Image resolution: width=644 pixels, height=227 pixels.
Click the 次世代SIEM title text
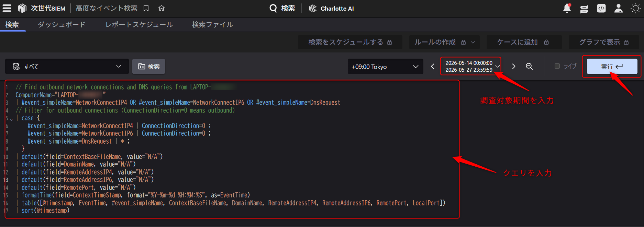coord(48,8)
